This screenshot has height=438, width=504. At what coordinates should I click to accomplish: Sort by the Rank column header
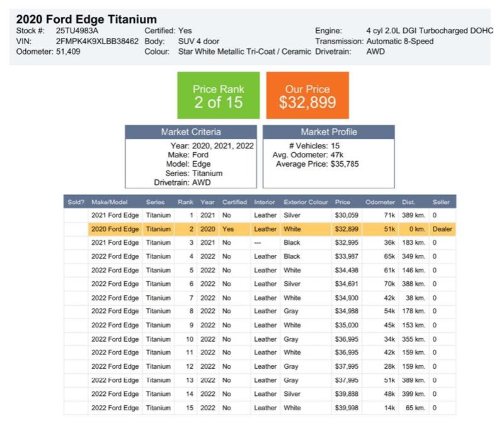tap(187, 203)
